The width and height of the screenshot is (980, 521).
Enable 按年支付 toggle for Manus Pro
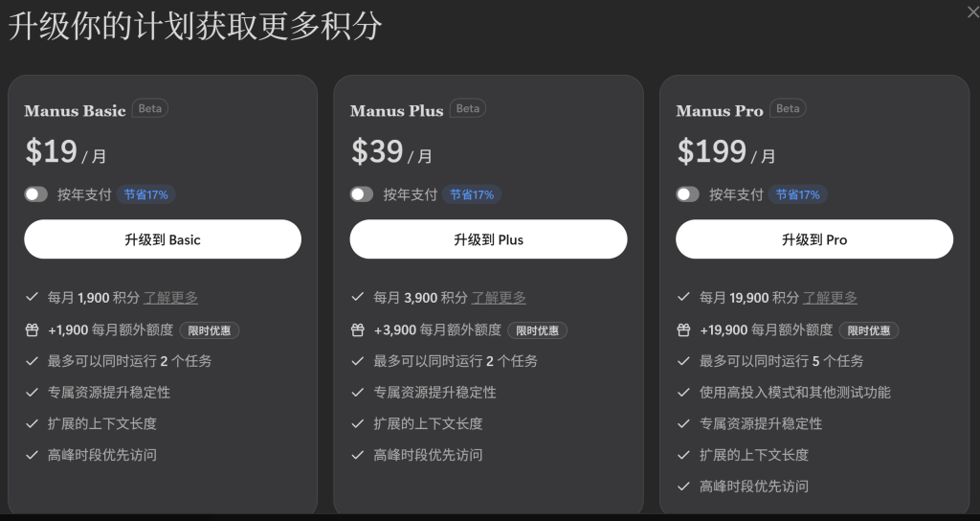687,194
